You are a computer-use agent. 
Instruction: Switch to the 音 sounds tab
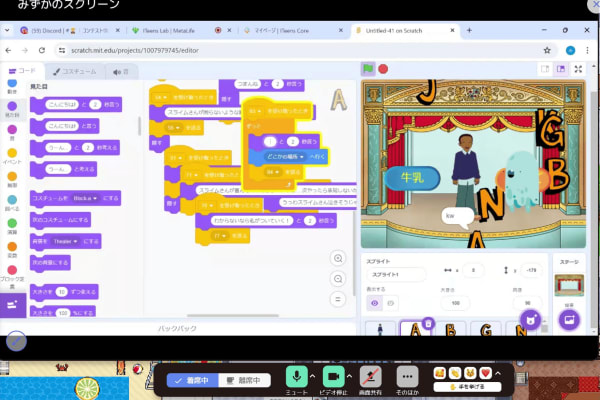[121, 72]
